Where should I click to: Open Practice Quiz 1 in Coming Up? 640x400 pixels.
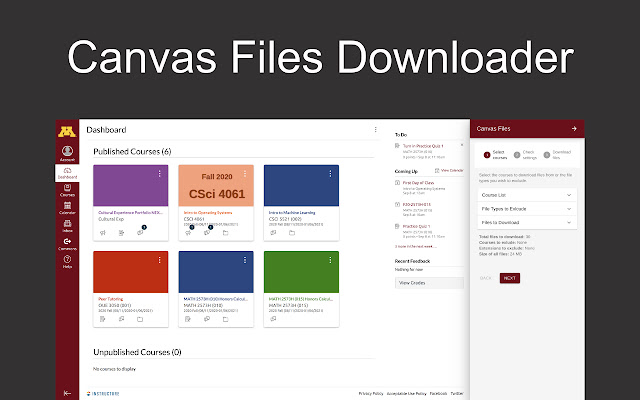416,226
